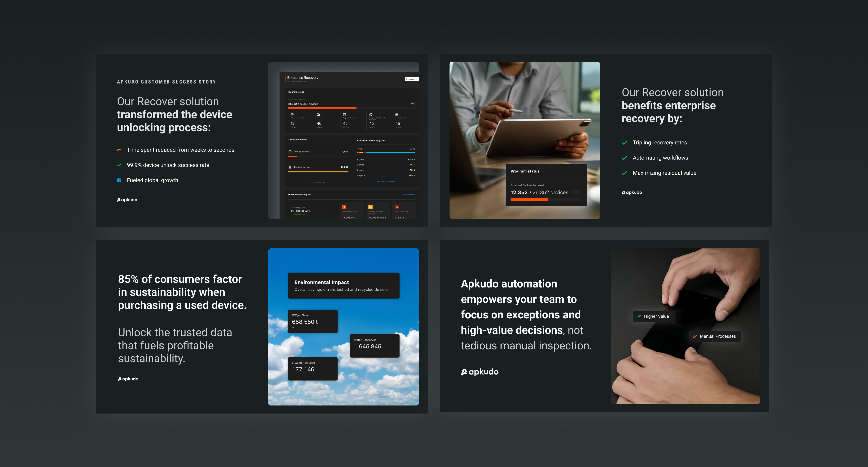Click the Enrolled devices download-circle icon
Screen dimensions: 868x467
point(290,151)
